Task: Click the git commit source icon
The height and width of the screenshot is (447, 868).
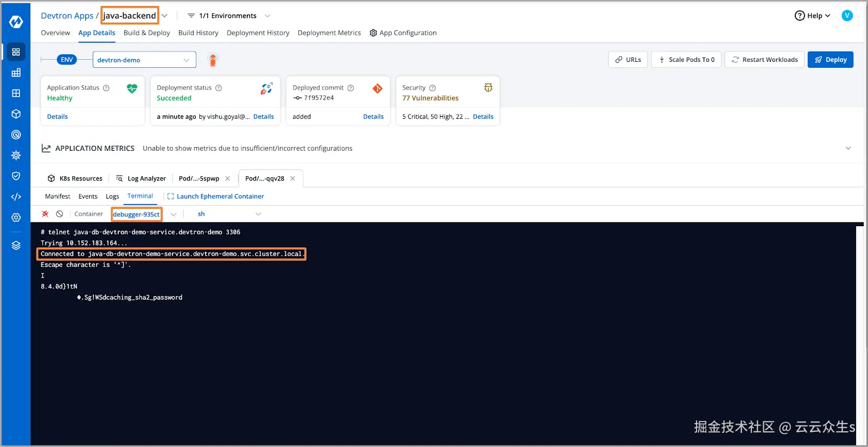Action: tap(378, 88)
